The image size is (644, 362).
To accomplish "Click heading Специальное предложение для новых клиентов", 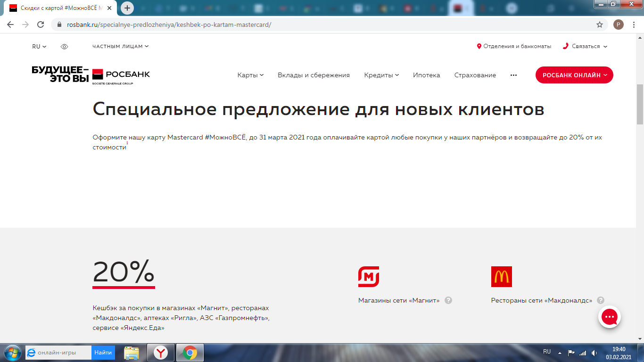I will [x=318, y=109].
